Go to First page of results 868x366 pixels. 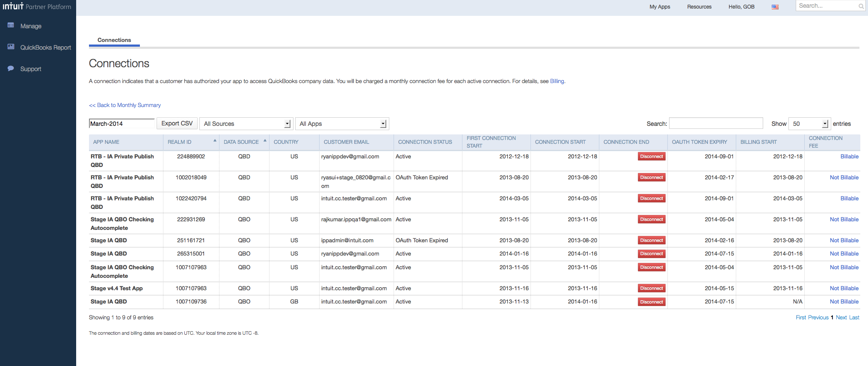(801, 318)
